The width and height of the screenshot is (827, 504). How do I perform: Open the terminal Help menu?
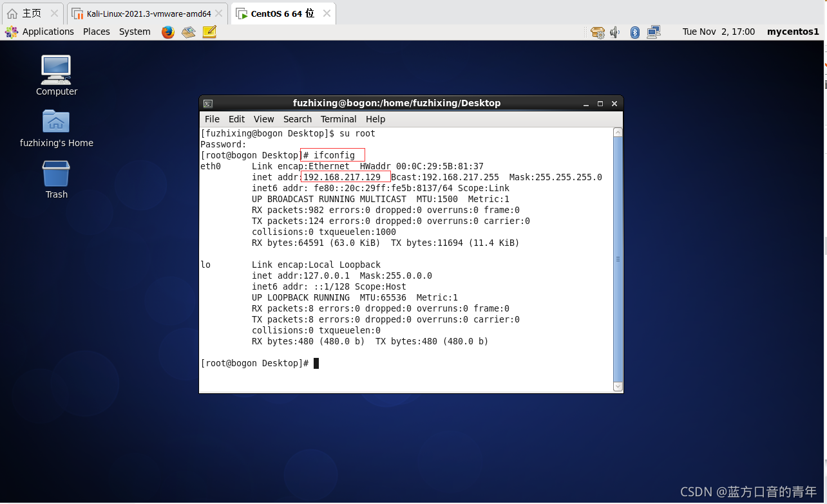coord(375,119)
